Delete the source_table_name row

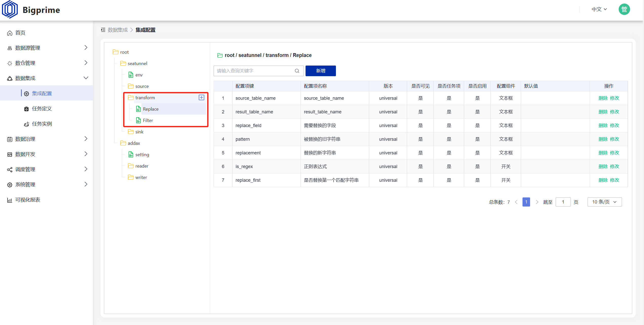click(x=603, y=98)
